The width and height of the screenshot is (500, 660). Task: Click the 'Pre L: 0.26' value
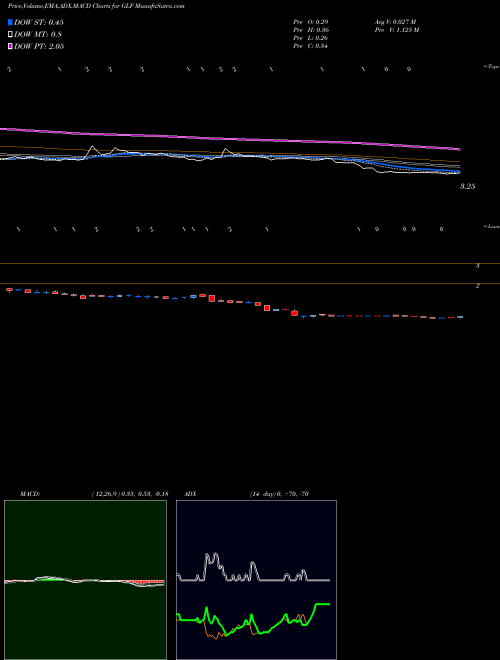click(311, 38)
